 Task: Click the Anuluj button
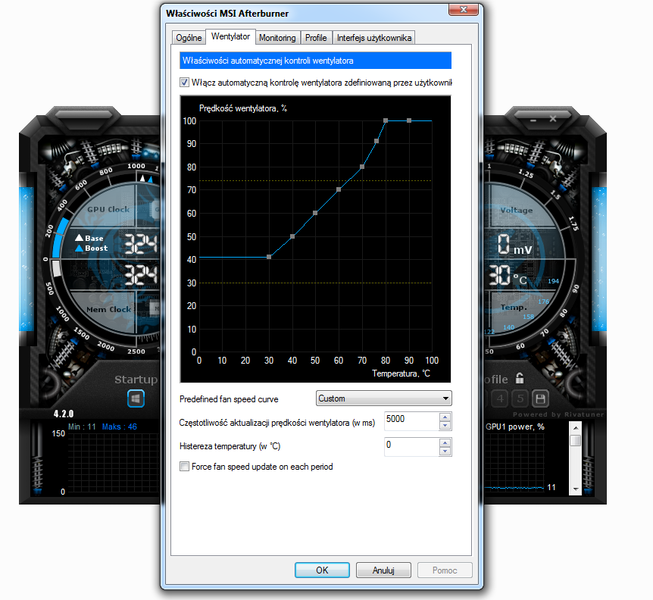(x=384, y=570)
